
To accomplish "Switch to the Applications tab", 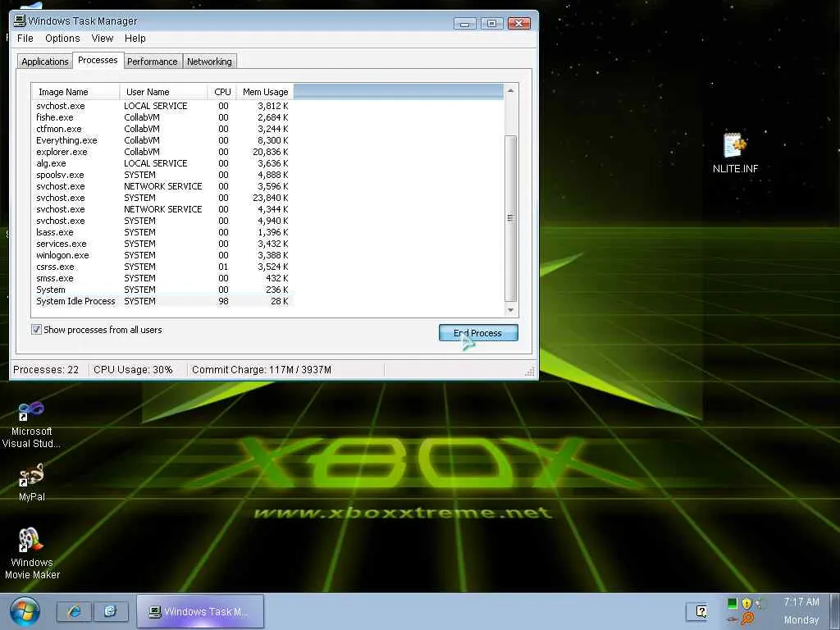I will click(x=45, y=62).
